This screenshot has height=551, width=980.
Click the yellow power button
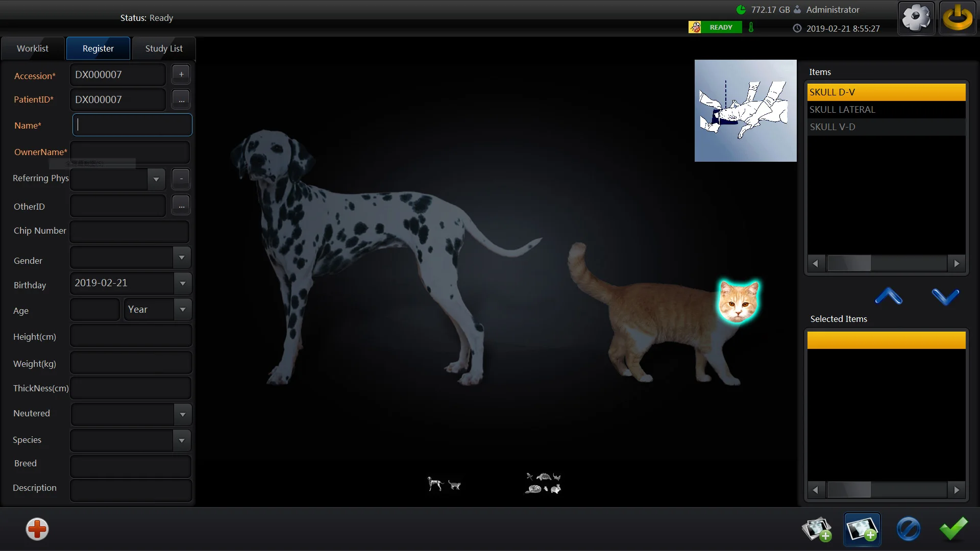click(958, 18)
